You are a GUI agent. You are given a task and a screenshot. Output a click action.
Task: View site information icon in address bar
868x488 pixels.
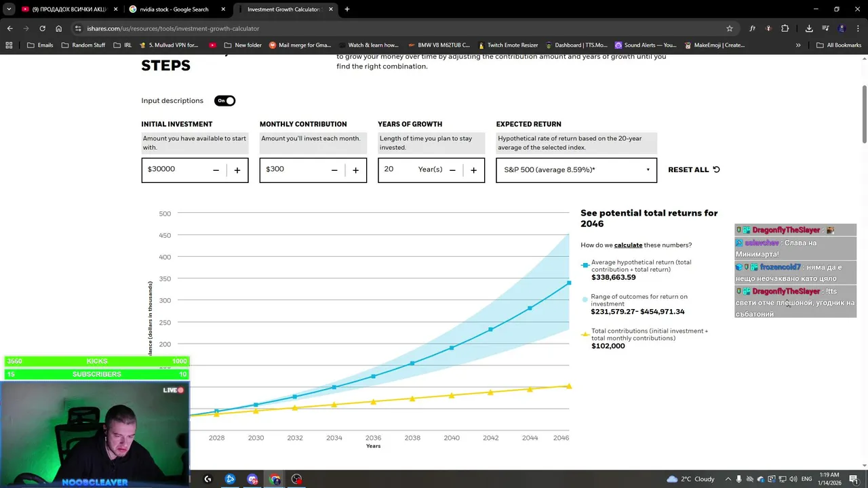tap(78, 28)
